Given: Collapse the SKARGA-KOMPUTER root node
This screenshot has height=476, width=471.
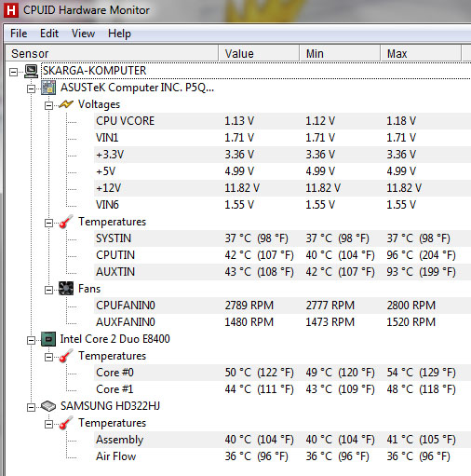Looking at the screenshot, I should click(x=13, y=73).
